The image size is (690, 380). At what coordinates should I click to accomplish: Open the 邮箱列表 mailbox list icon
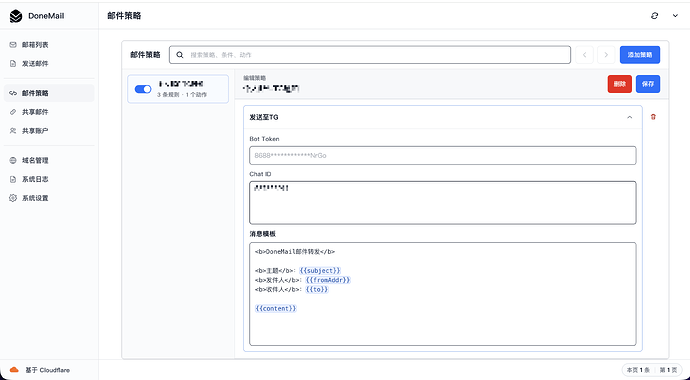13,45
